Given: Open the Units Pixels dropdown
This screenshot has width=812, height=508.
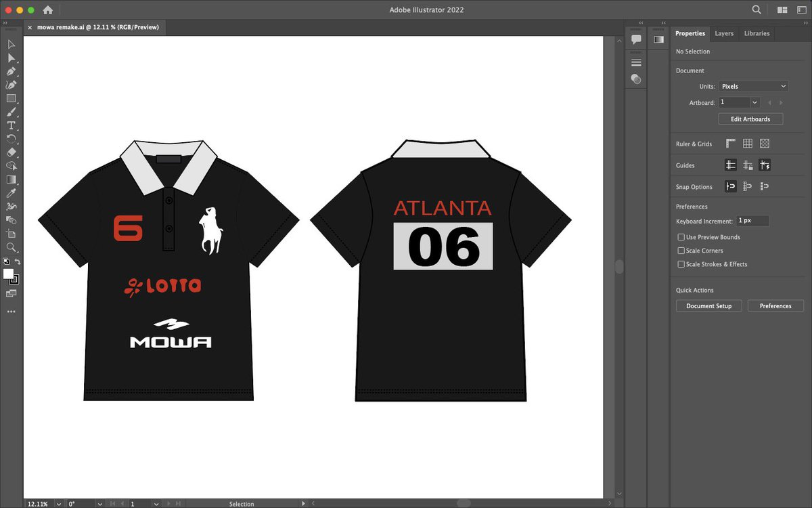Looking at the screenshot, I should 753,86.
